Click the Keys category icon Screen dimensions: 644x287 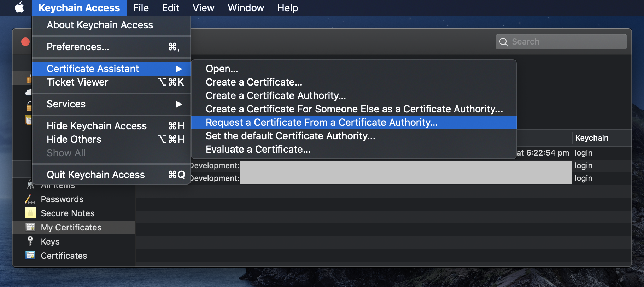pyautogui.click(x=30, y=241)
